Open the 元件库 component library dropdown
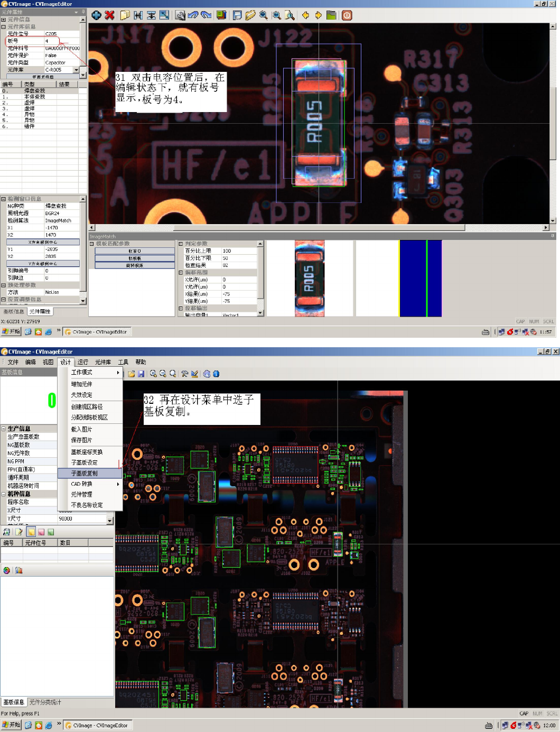 [x=76, y=70]
